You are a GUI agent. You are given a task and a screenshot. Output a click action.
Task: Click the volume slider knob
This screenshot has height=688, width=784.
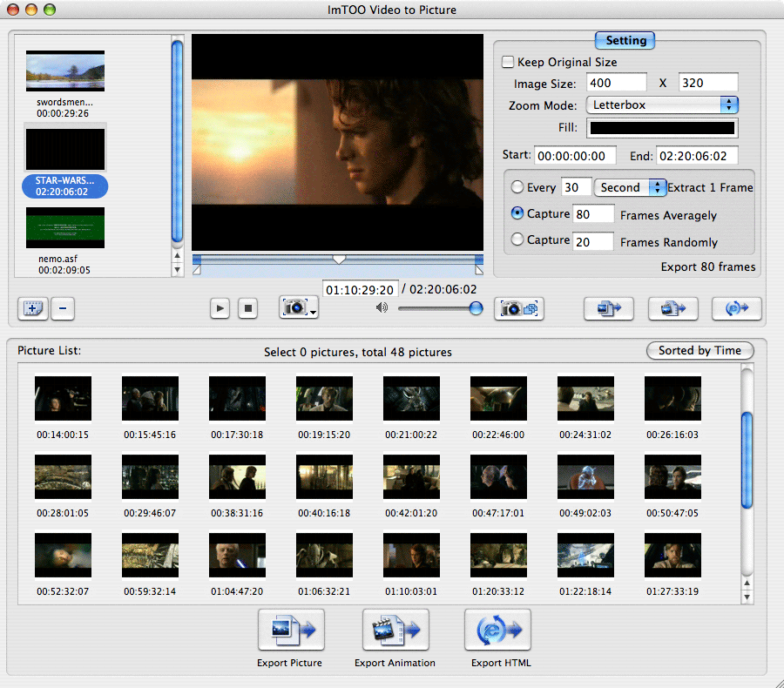476,308
